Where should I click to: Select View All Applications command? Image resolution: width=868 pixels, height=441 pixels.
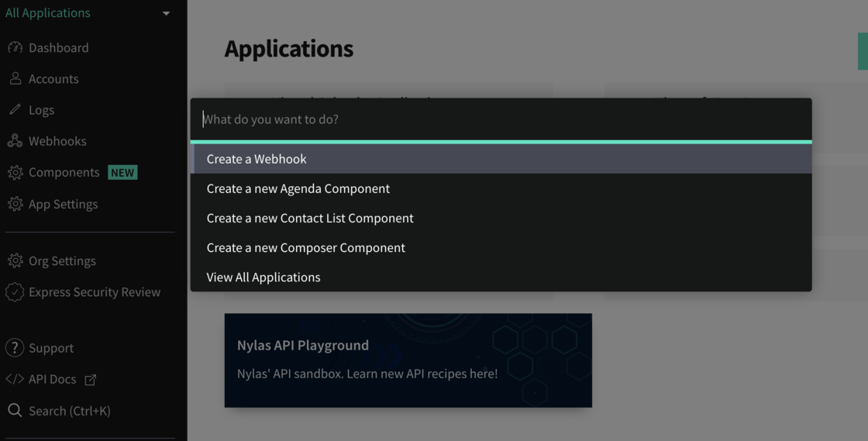(501, 277)
